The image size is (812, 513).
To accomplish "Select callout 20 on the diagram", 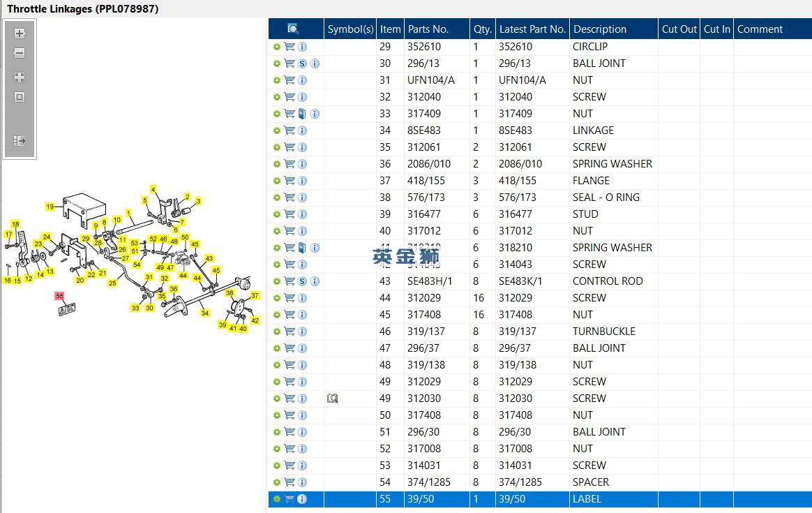I will tap(80, 280).
